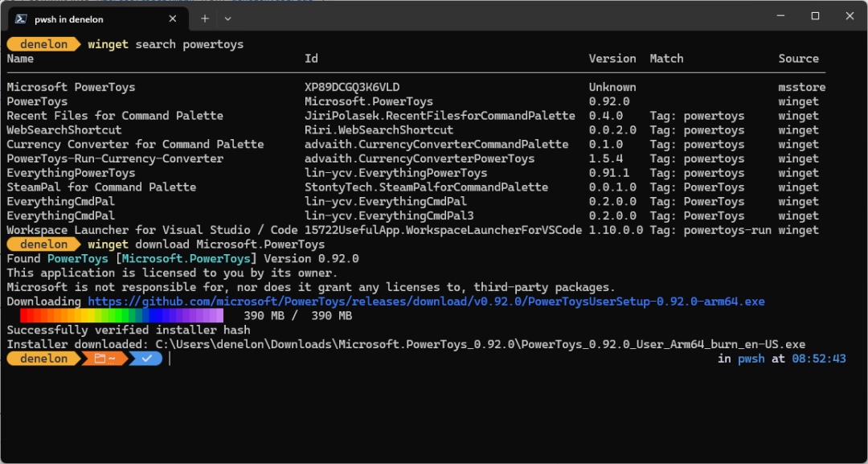
Task: Click the 390 MB progress text
Action: coord(297,315)
